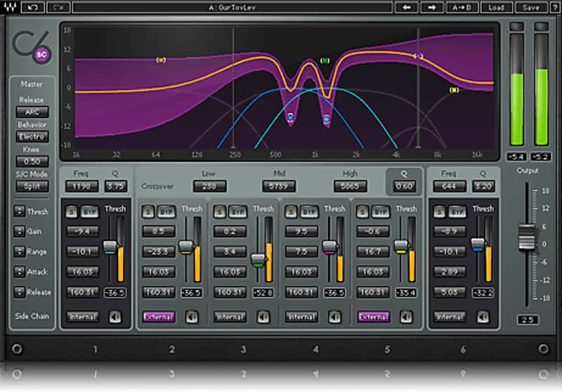The image size is (562, 392).
Task: Click the Freq field showing 1198
Action: point(81,186)
